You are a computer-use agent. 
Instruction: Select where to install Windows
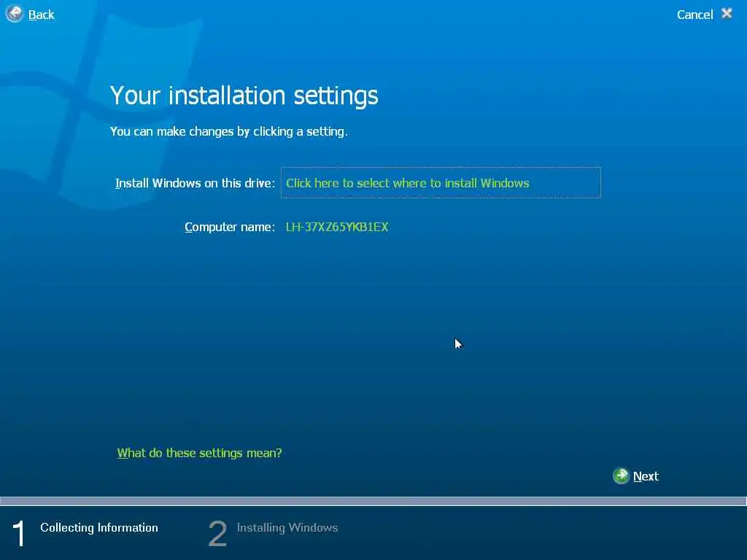pos(441,182)
